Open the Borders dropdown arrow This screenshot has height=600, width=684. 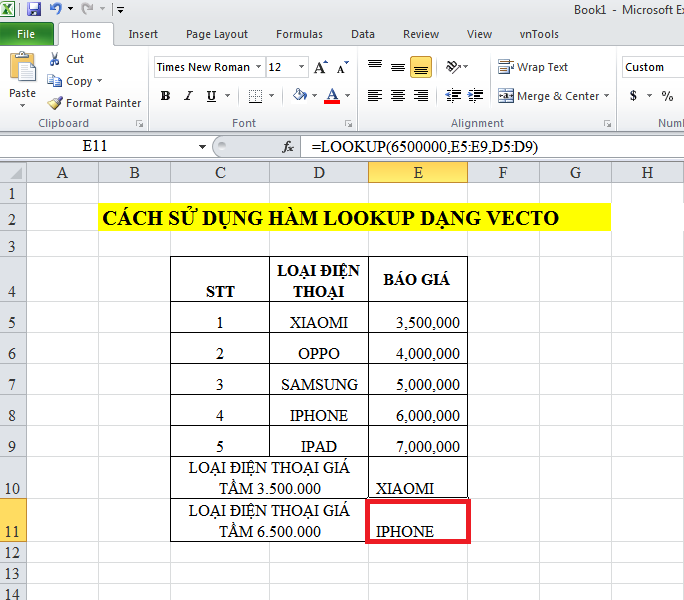271,96
